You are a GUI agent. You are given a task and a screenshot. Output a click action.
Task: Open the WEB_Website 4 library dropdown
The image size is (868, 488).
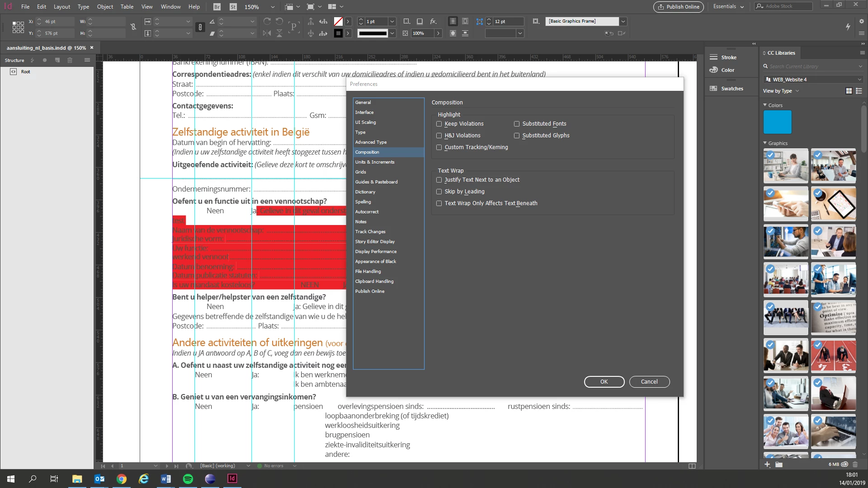[859, 80]
